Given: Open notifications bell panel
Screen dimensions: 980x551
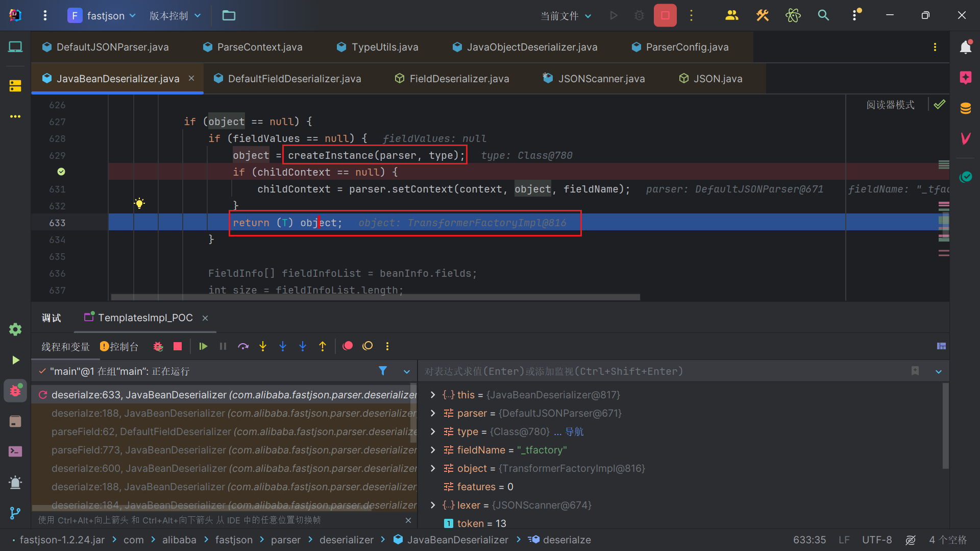Looking at the screenshot, I should pos(965,47).
